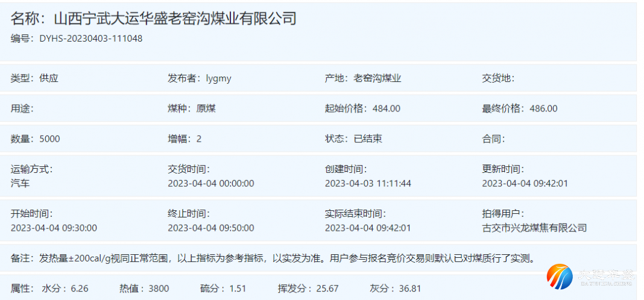644x300 pixels.
Task: Click the orange-blue logo icon at bottom right
Action: tap(559, 277)
